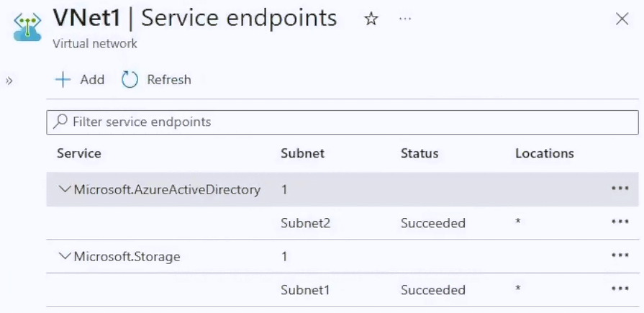Open context menu for Microsoft.AzureActiveDirectory row
The image size is (644, 313).
pos(620,188)
